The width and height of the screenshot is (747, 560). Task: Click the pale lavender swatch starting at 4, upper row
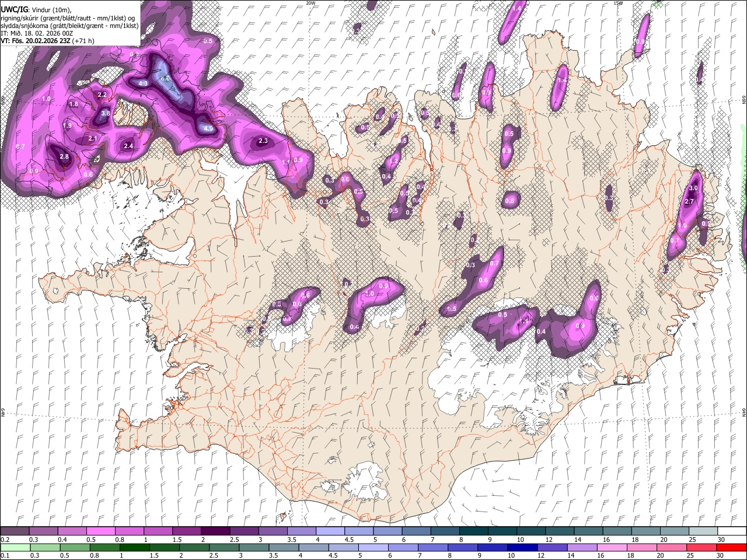330,531
